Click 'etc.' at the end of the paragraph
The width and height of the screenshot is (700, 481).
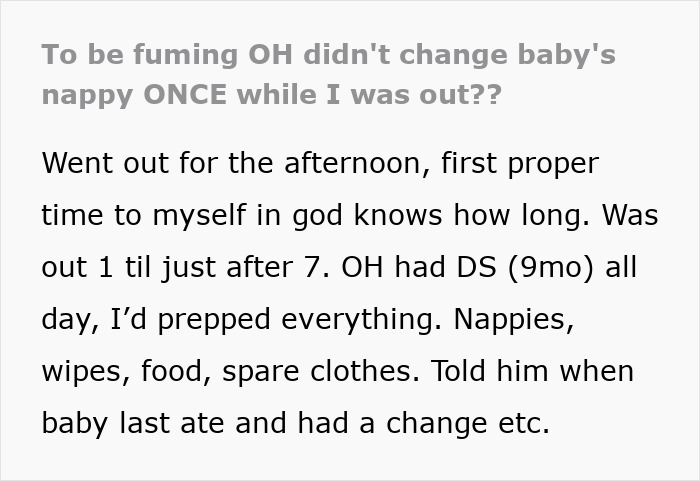[524, 423]
